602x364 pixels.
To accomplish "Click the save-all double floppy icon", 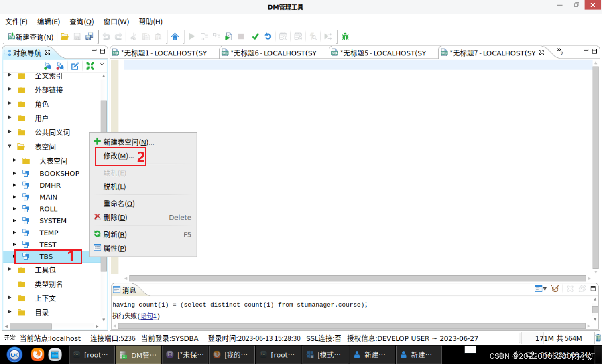I will (89, 37).
